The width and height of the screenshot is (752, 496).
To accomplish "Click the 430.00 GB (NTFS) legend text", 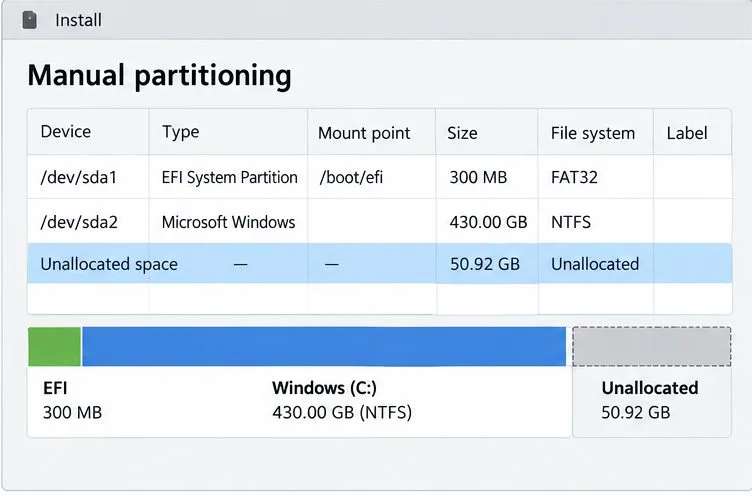I will pyautogui.click(x=342, y=412).
